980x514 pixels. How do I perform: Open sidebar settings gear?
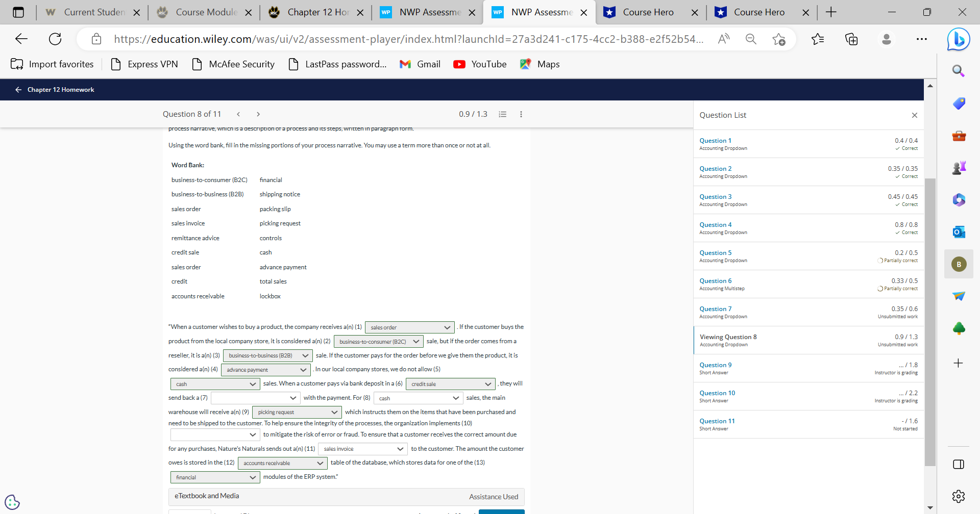958,496
